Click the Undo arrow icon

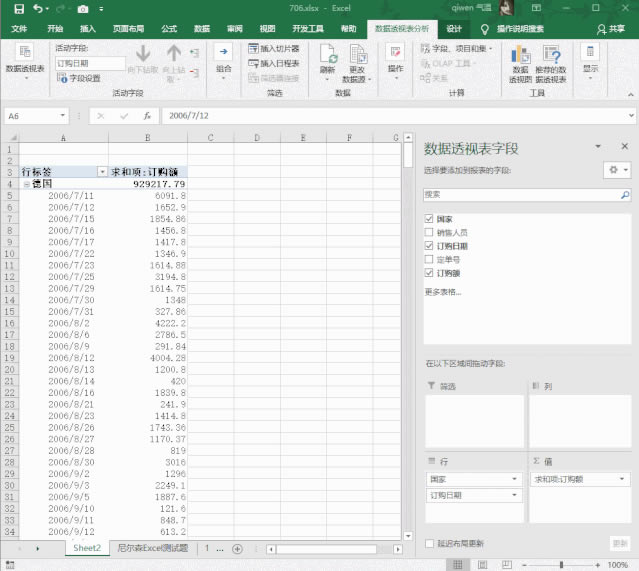coord(38,9)
